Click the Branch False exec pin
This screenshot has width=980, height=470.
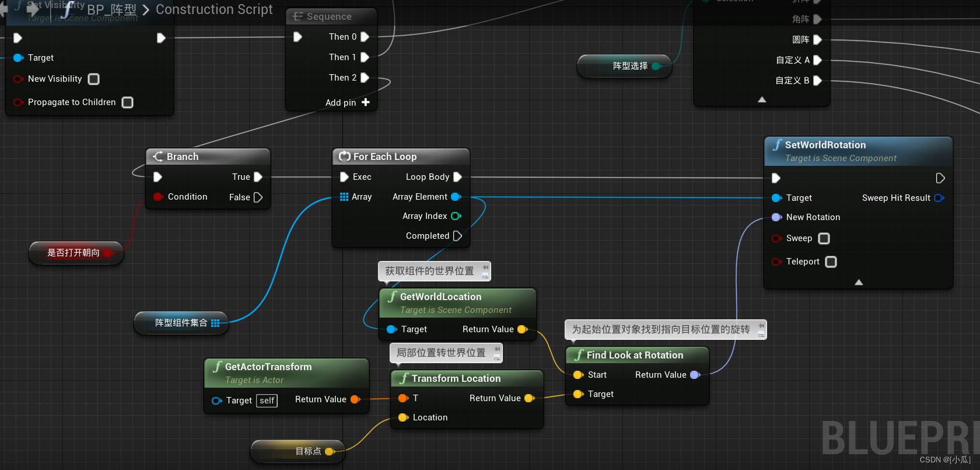click(x=258, y=197)
